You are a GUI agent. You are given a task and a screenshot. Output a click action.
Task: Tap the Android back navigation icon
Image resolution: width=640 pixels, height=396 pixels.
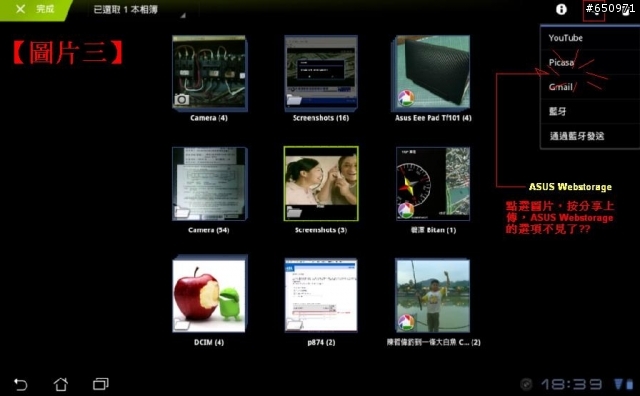click(20, 384)
